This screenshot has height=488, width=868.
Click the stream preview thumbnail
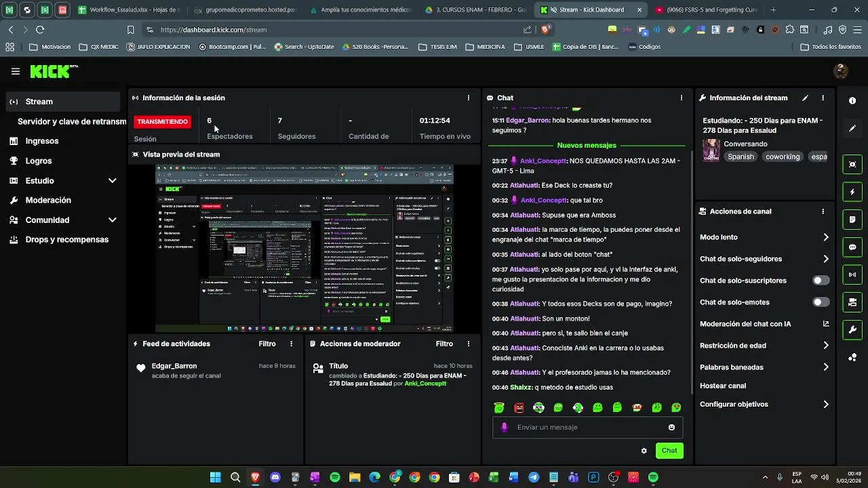click(304, 248)
